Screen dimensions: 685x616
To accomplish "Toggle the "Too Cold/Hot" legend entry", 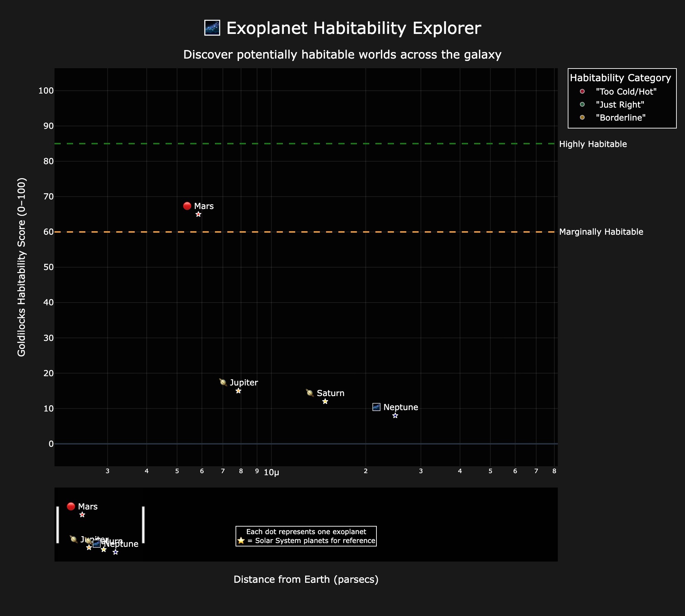I will [626, 91].
